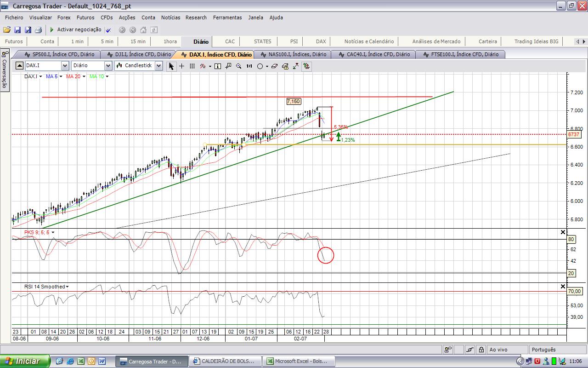Open the Ferramentas menu
Screen dimensions: 588x368
[x=227, y=17]
